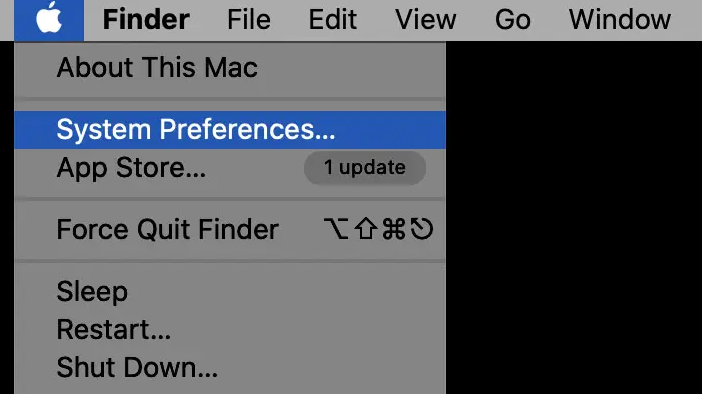This screenshot has width=702, height=394.
Task: Click the Command symbol in Force Quit shortcut
Action: pyautogui.click(x=394, y=228)
